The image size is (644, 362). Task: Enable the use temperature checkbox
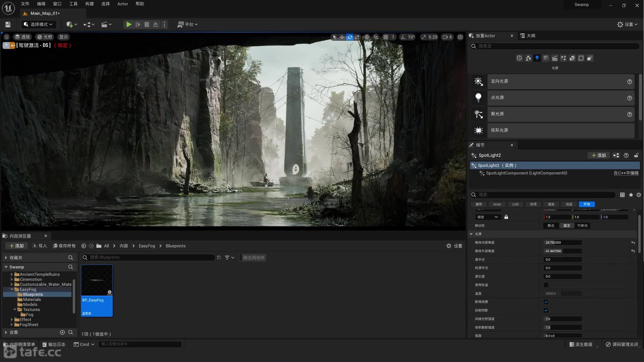tap(546, 285)
